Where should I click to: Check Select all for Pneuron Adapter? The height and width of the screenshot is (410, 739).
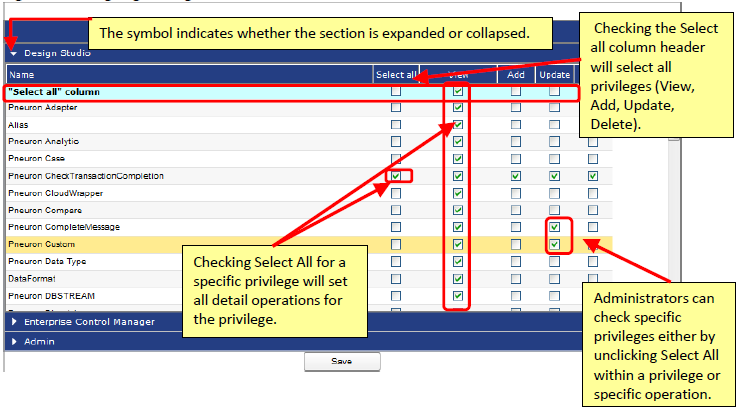click(396, 107)
